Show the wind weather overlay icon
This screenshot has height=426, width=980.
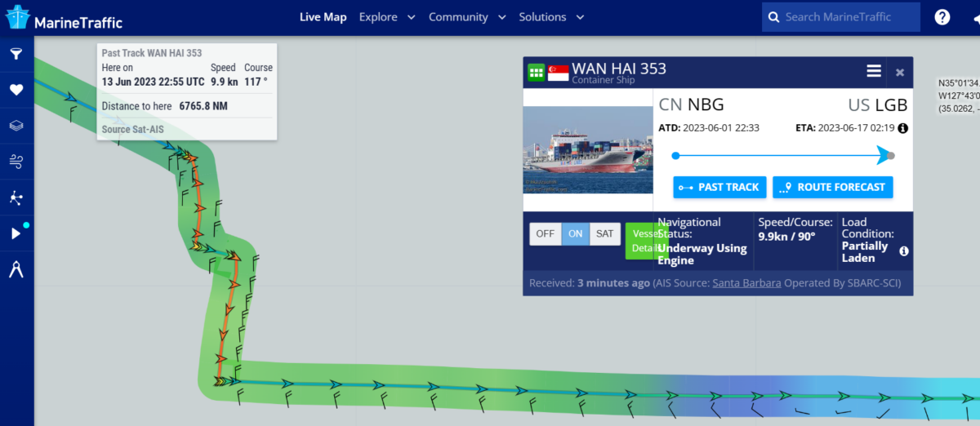pyautogui.click(x=16, y=162)
